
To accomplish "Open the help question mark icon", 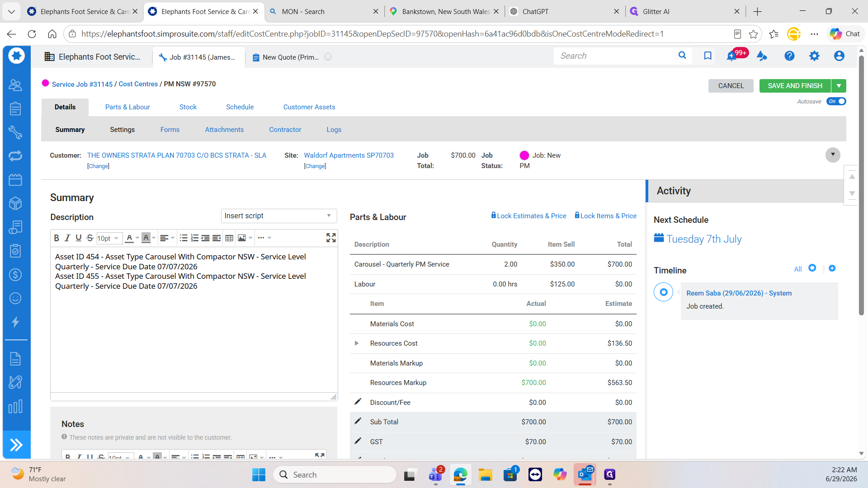I will pyautogui.click(x=789, y=56).
